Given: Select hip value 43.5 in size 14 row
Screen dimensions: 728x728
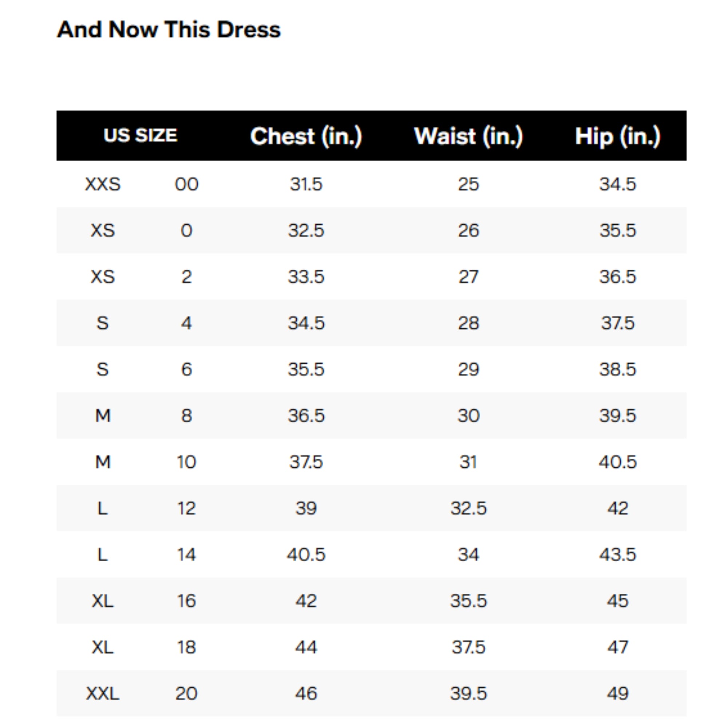Looking at the screenshot, I should [618, 555].
